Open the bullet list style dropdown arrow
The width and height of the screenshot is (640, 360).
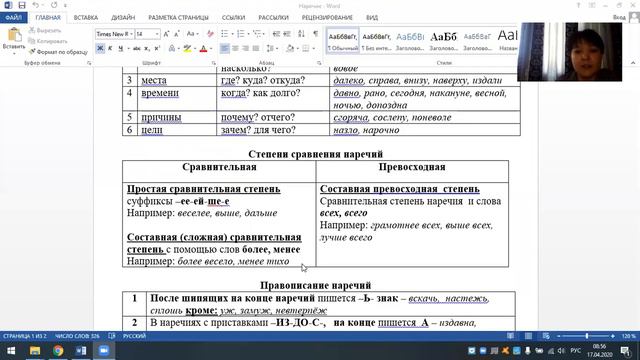click(x=232, y=34)
